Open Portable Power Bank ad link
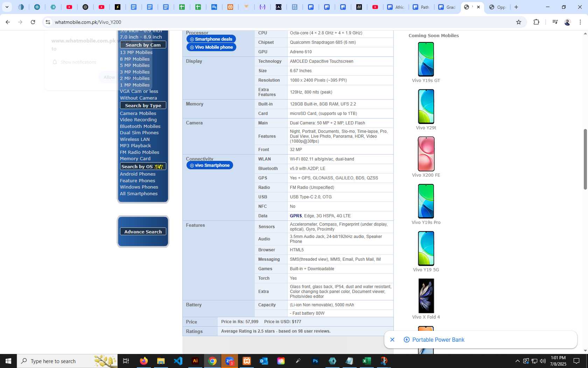This screenshot has height=368, width=588. tap(438, 340)
